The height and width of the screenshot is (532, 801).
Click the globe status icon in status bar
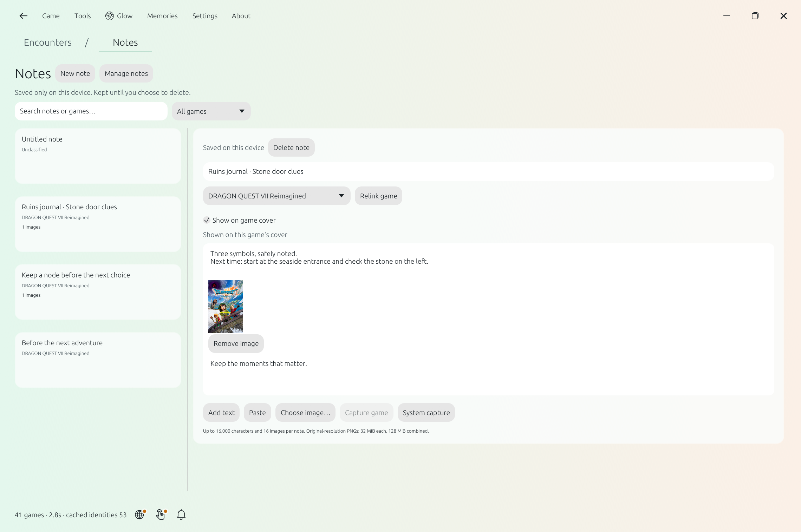140,514
